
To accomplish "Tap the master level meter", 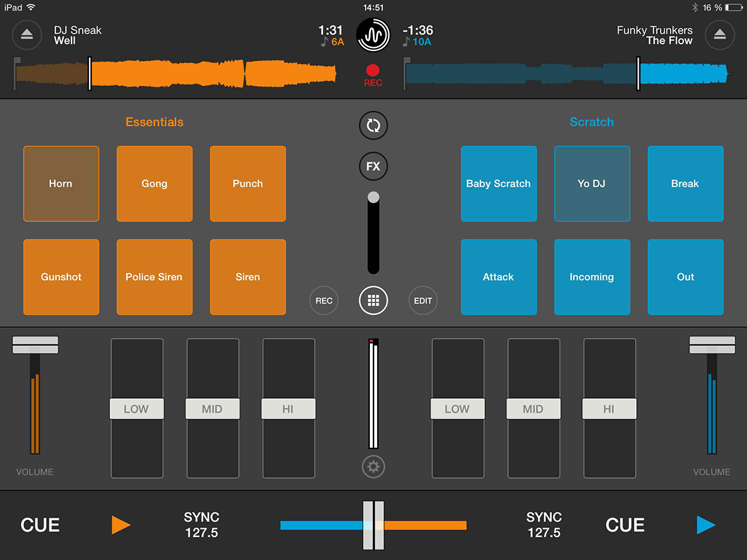I will 374,394.
